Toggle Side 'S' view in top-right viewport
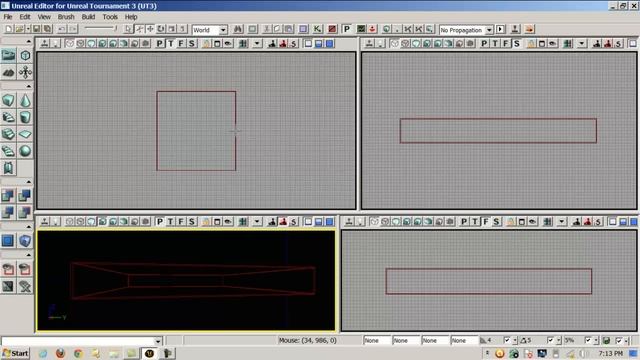 click(x=517, y=43)
